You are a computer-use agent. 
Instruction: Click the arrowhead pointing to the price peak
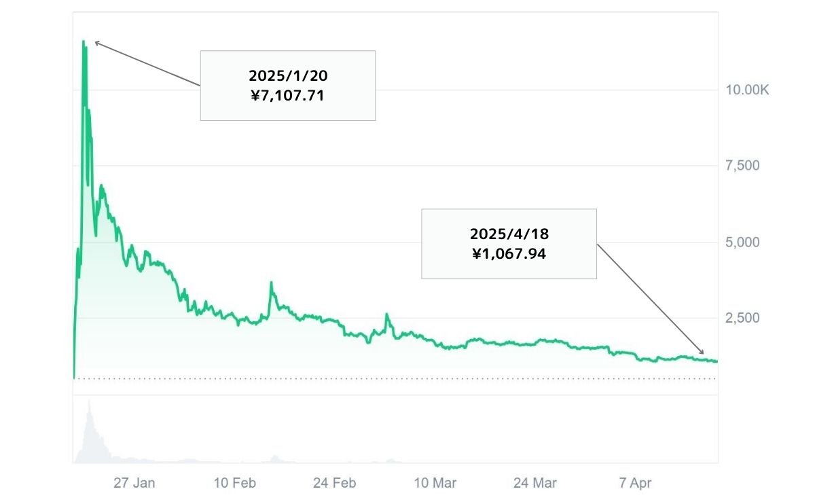[96, 43]
